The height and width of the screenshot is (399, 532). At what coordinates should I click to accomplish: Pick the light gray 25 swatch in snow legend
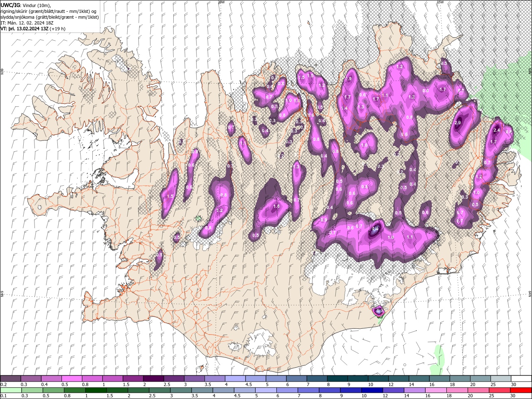click(501, 379)
